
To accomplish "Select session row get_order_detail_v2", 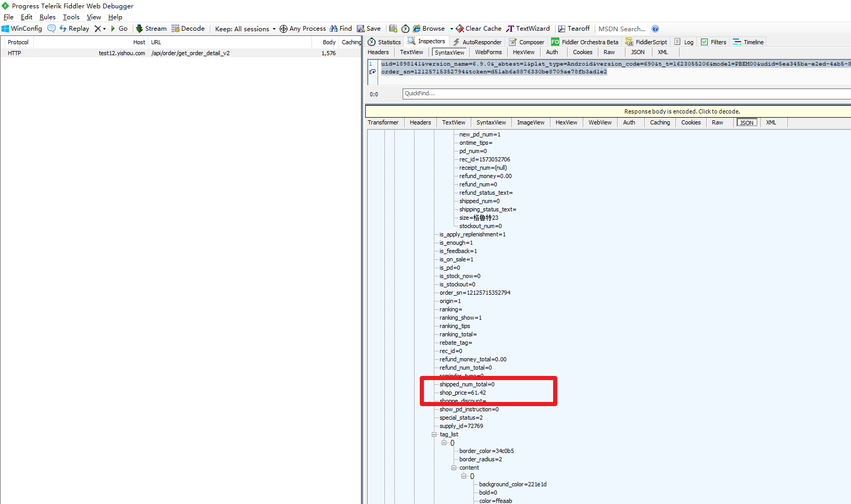I will click(181, 53).
